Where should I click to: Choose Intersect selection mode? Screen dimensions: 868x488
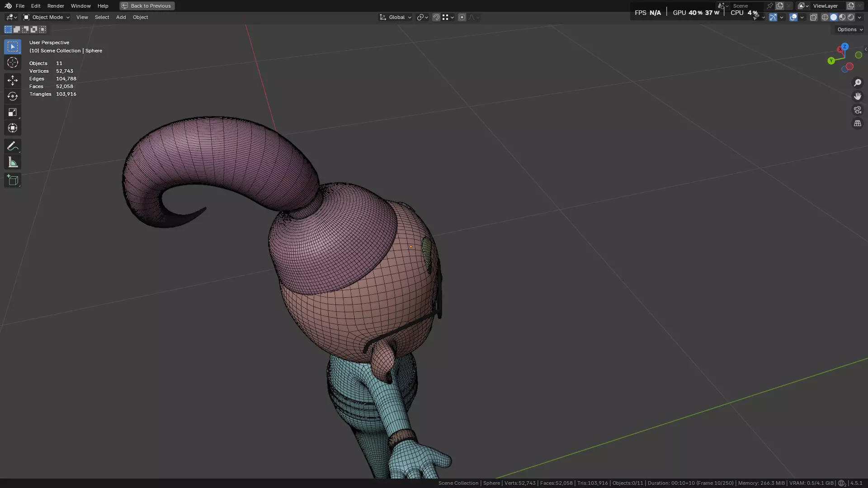(42, 29)
